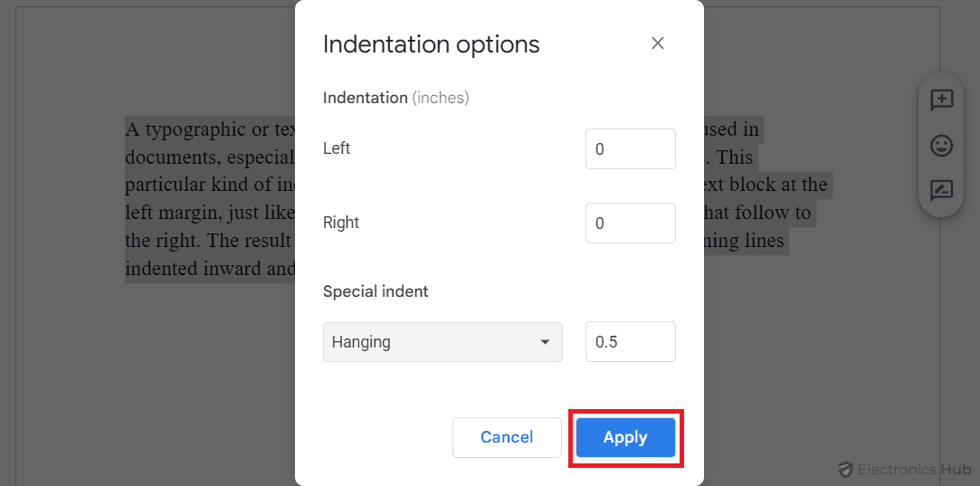This screenshot has height=486, width=980.
Task: Expand the Special indent arrow
Action: [545, 342]
